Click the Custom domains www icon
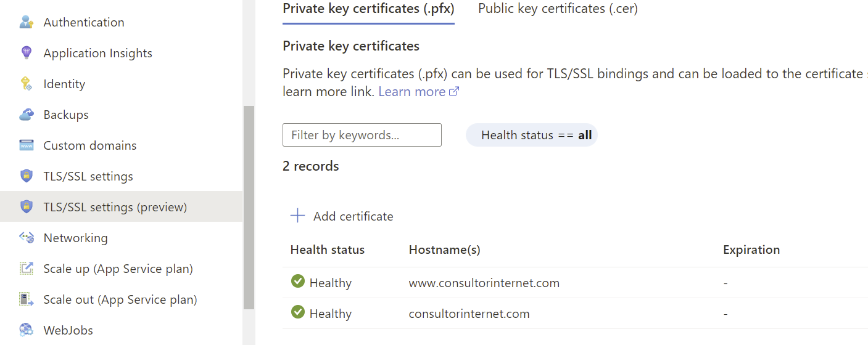Viewport: 868px width, 345px height. [x=26, y=145]
